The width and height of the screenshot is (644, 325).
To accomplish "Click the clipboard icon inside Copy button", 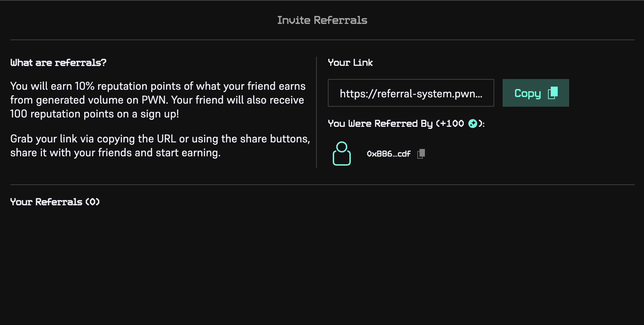I will [553, 93].
